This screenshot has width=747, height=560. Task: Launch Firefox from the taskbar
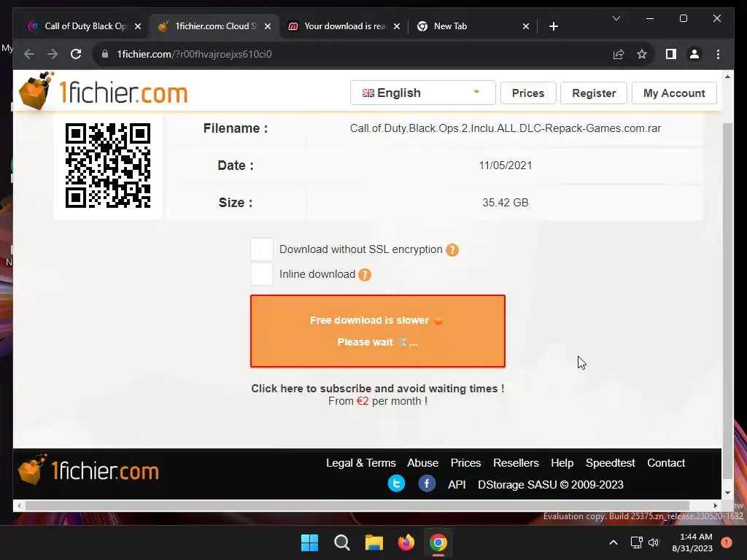point(406,542)
